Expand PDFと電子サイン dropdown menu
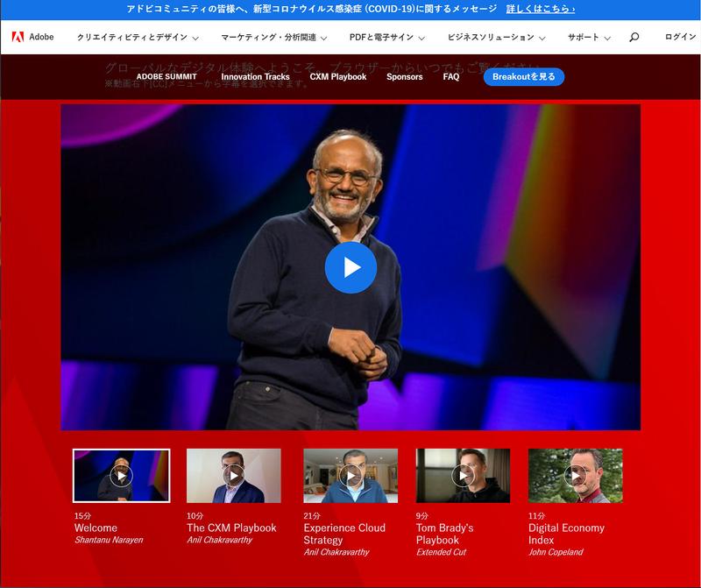The height and width of the screenshot is (588, 701). coord(386,38)
